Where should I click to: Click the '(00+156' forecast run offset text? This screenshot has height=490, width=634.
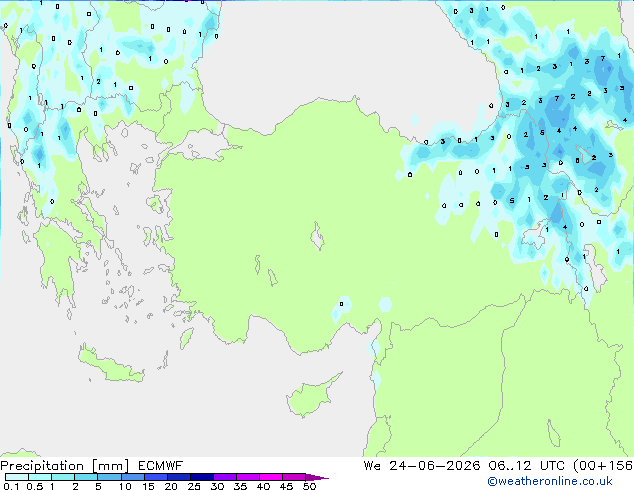coord(603,466)
